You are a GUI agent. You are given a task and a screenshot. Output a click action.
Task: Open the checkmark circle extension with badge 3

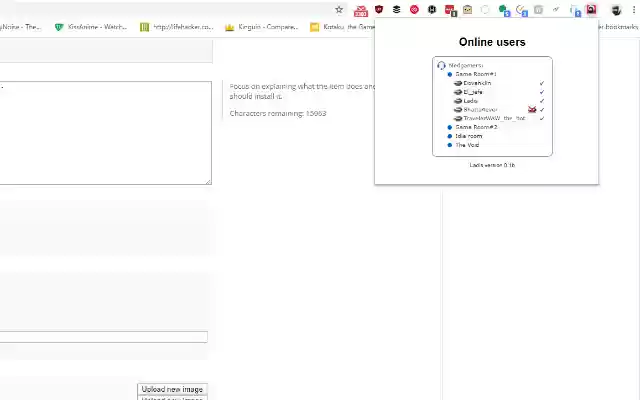pyautogui.click(x=522, y=10)
